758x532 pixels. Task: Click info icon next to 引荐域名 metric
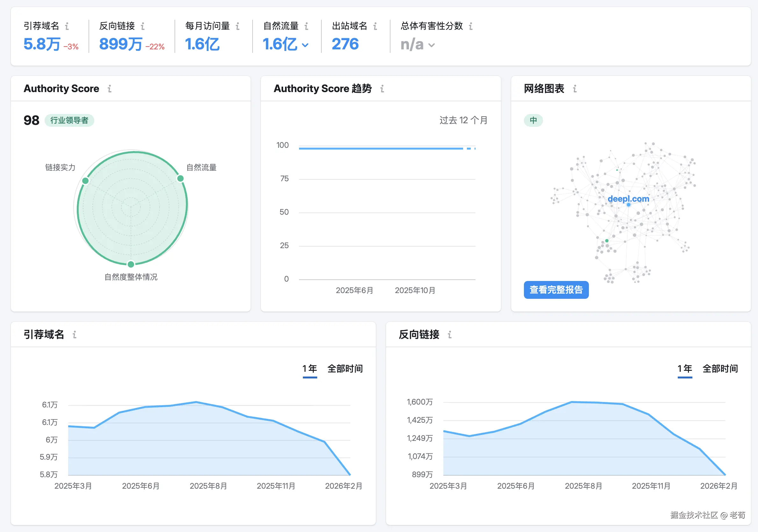(x=67, y=26)
